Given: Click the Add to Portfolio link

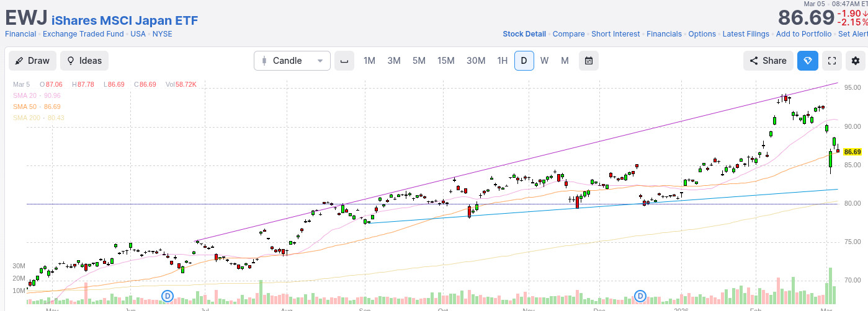Looking at the screenshot, I should click(803, 34).
